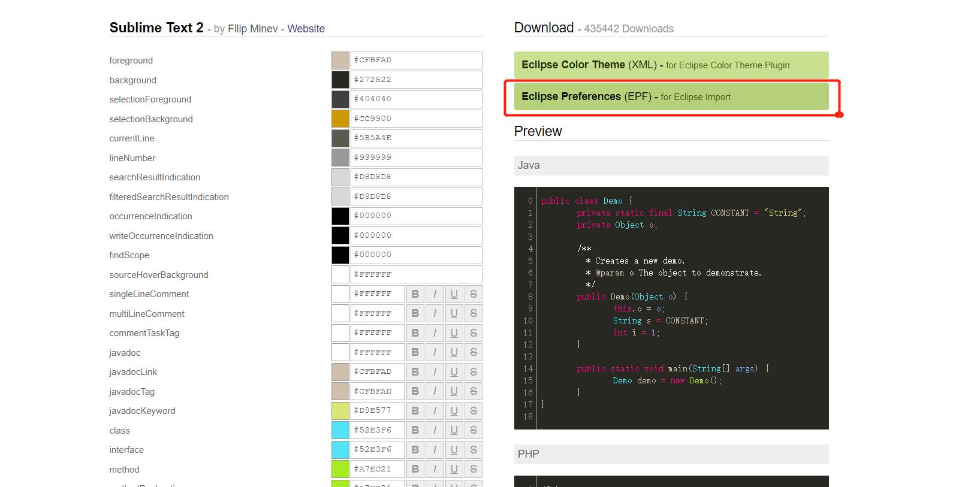Toggle underline for commentTaskTag
980x487 pixels.
click(x=454, y=333)
